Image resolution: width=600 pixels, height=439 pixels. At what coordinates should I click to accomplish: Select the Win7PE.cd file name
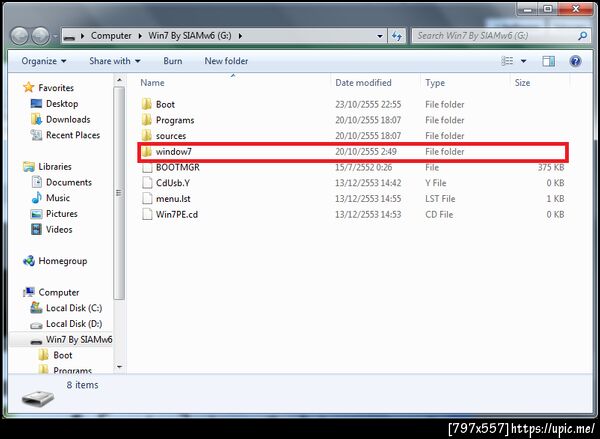(x=177, y=214)
